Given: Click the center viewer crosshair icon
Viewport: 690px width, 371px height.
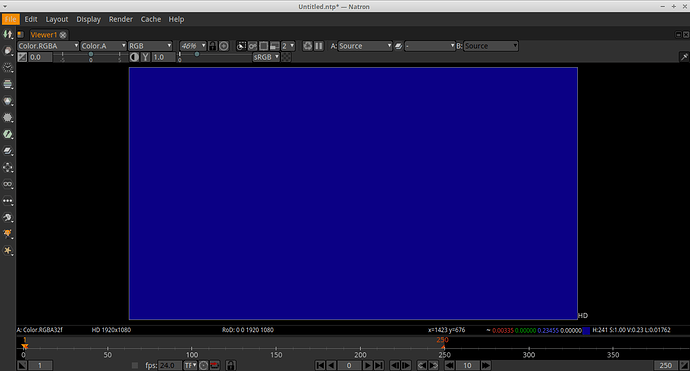Looking at the screenshot, I should tap(224, 46).
